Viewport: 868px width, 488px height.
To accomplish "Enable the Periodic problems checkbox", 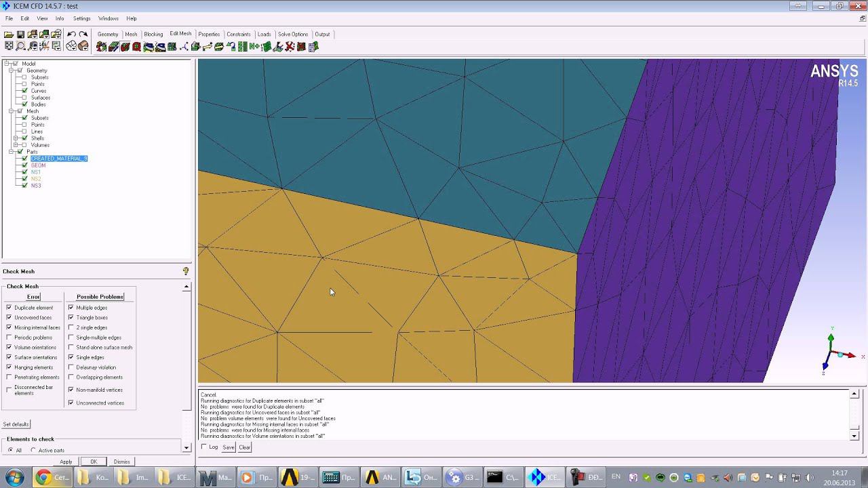I will click(x=9, y=338).
